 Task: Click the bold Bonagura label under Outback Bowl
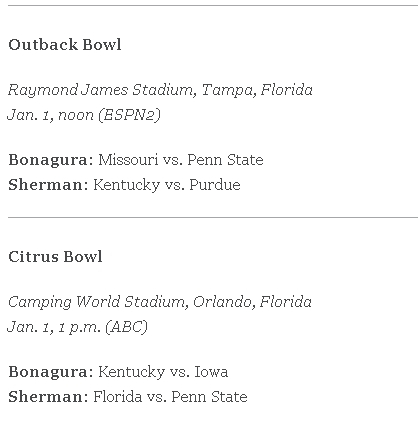51,160
